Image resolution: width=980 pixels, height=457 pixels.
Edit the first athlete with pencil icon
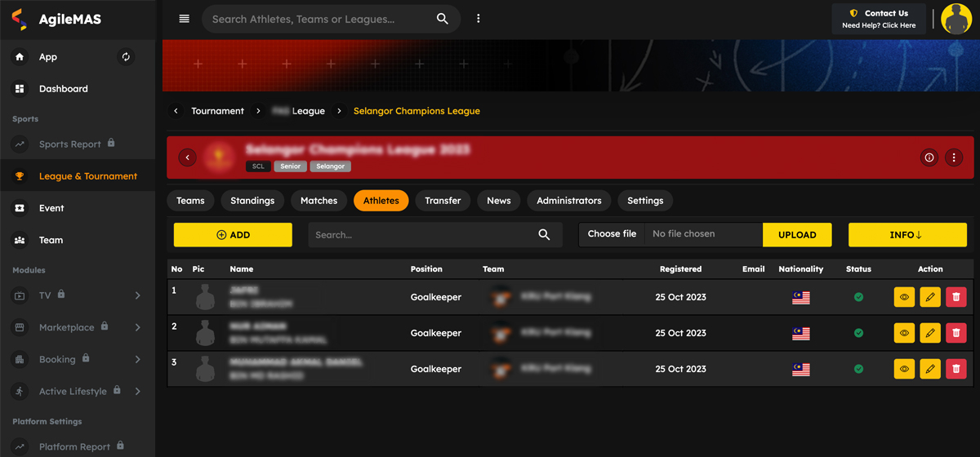[x=929, y=298]
